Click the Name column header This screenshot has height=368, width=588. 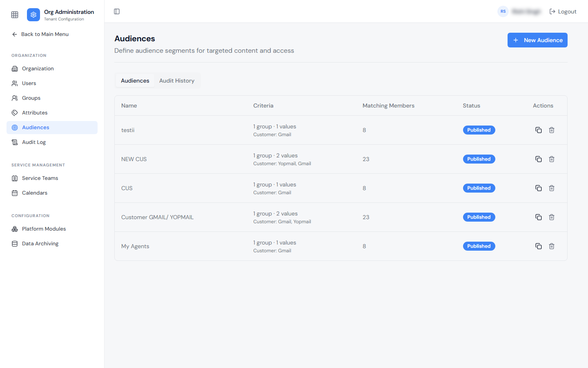(129, 105)
